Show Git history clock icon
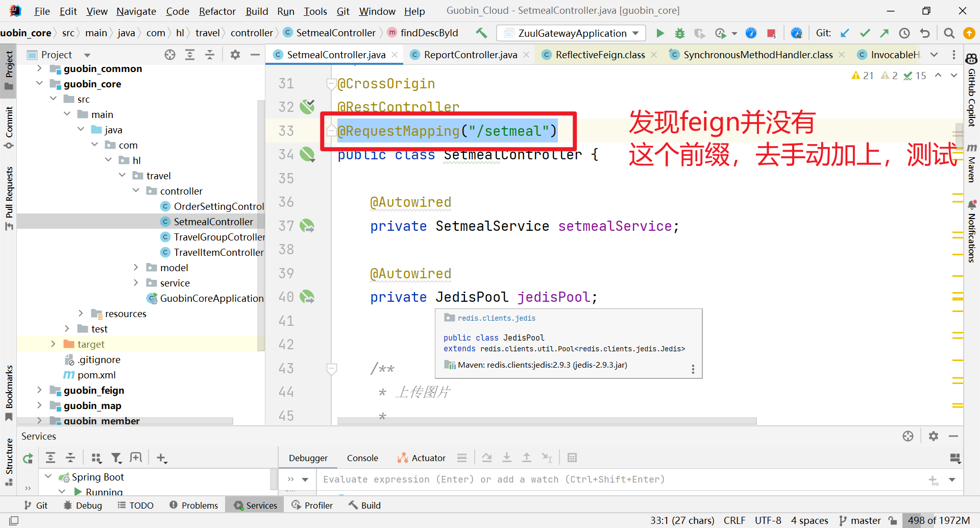Screen dimensions: 980x528 904,33
